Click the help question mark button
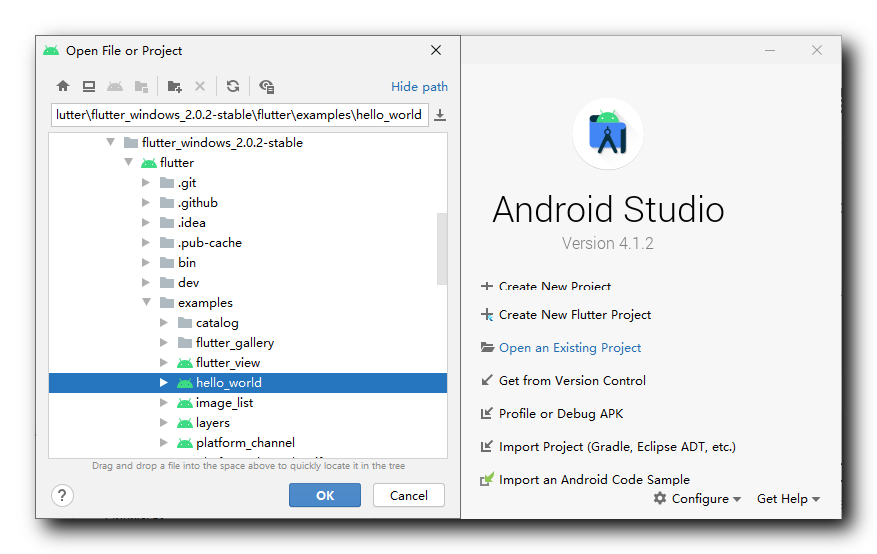Viewport: 877px width, 554px height. [62, 495]
